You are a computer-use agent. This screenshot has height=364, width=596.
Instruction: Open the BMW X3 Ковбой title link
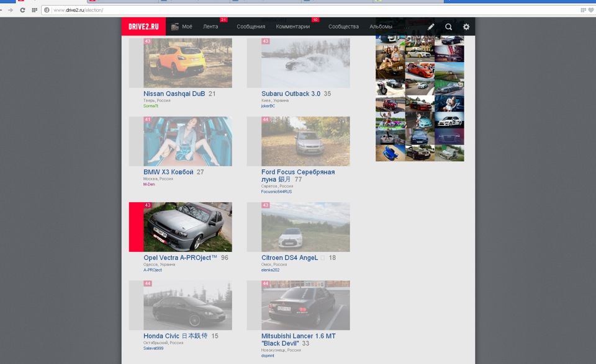point(168,172)
